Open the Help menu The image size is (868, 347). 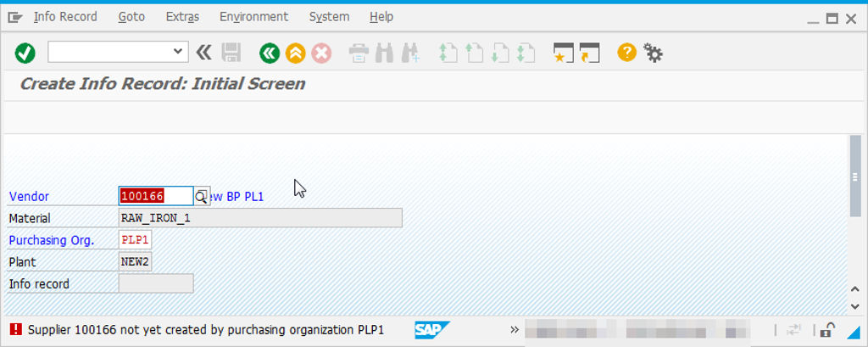[x=381, y=17]
